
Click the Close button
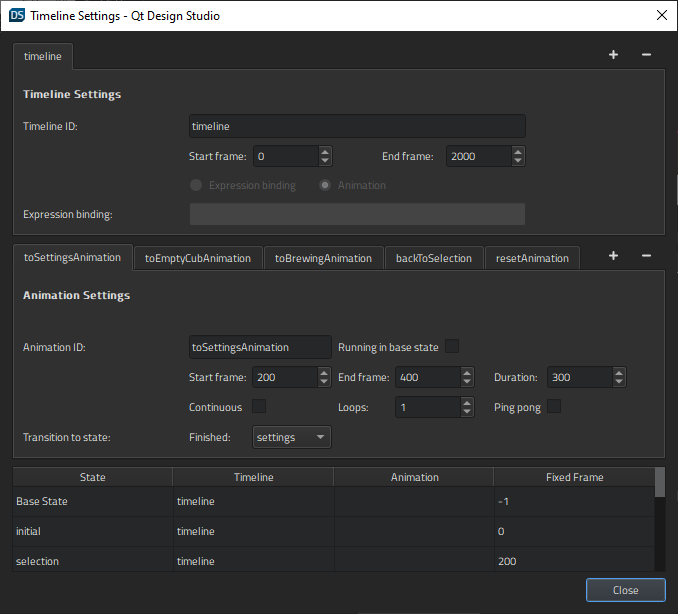click(625, 590)
